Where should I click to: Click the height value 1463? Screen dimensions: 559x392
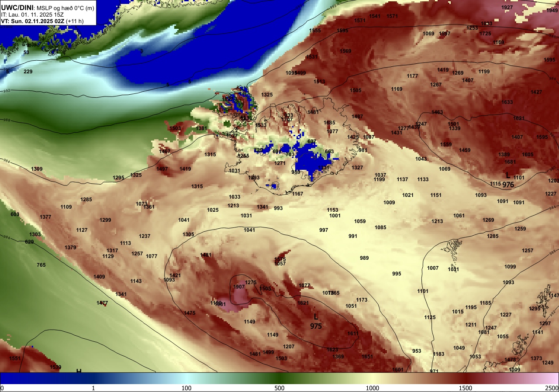click(x=437, y=112)
